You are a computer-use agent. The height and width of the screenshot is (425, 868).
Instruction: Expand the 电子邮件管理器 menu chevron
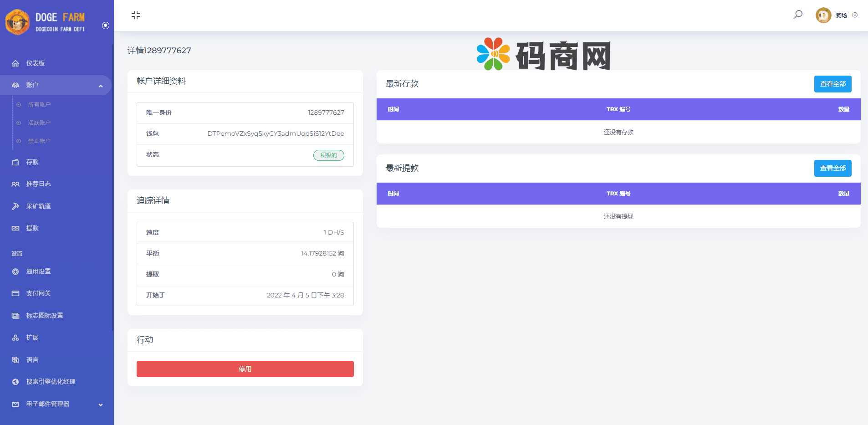point(101,405)
